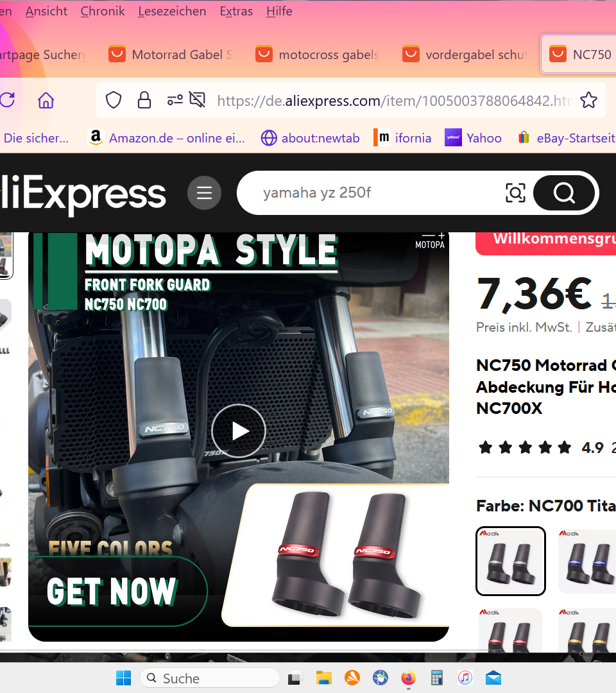The width and height of the screenshot is (616, 693).
Task: Open the Windows calculator from the taskbar
Action: tap(438, 678)
